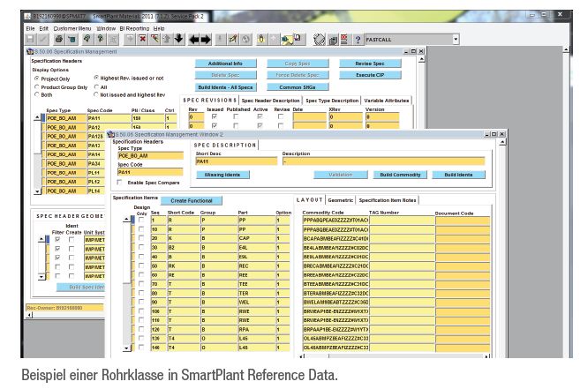This screenshot has width=588, height=389.
Task: Click the black down arrow toolbar icon
Action: [x=179, y=39]
